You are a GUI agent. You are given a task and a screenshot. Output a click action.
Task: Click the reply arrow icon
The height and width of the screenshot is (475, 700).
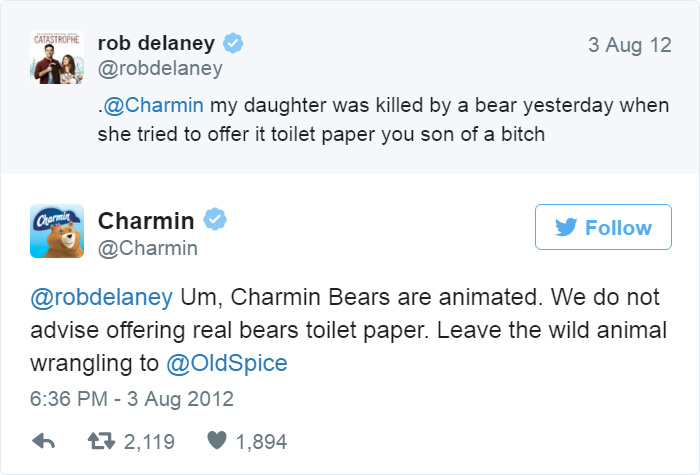click(43, 441)
